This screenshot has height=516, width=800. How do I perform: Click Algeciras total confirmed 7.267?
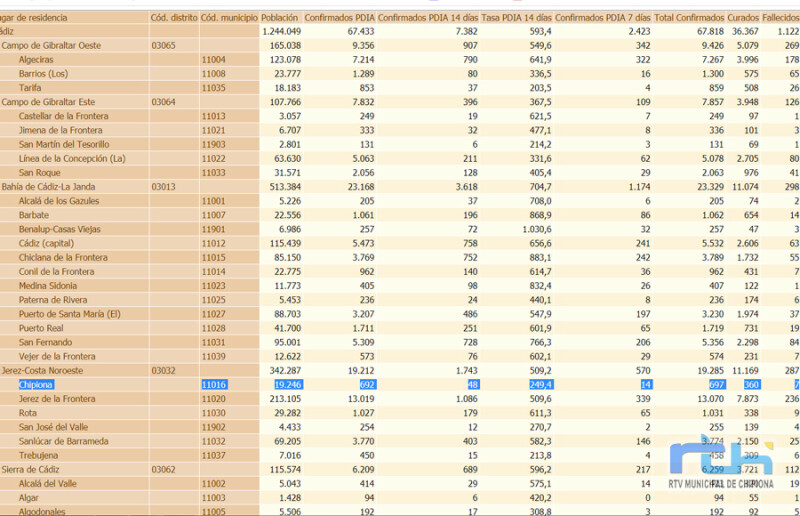pyautogui.click(x=713, y=60)
